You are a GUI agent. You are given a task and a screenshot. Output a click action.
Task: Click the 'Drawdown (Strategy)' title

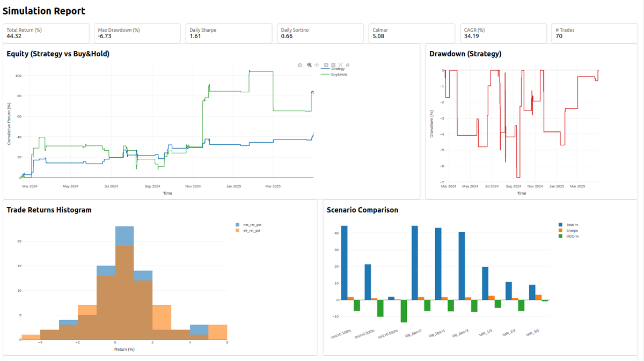(x=465, y=54)
